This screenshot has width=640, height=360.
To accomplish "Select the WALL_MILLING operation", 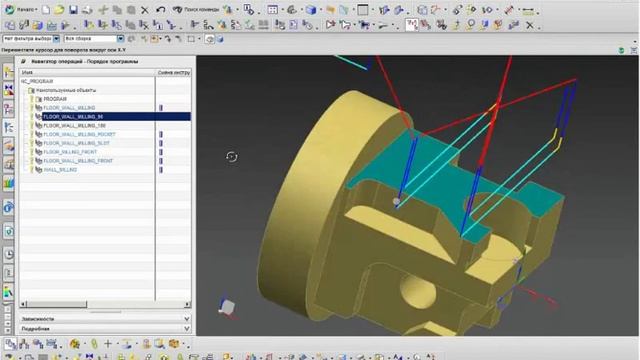I will click(60, 170).
